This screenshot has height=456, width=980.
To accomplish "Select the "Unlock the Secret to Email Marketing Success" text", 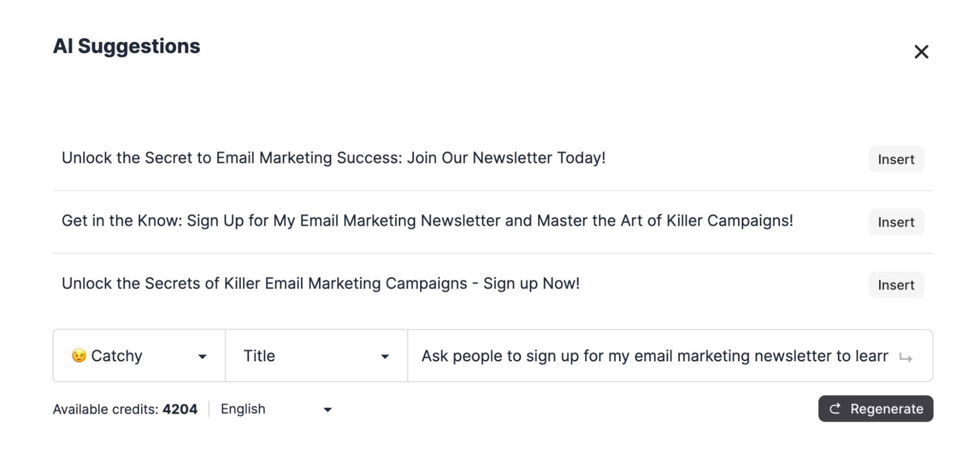I will [x=333, y=158].
